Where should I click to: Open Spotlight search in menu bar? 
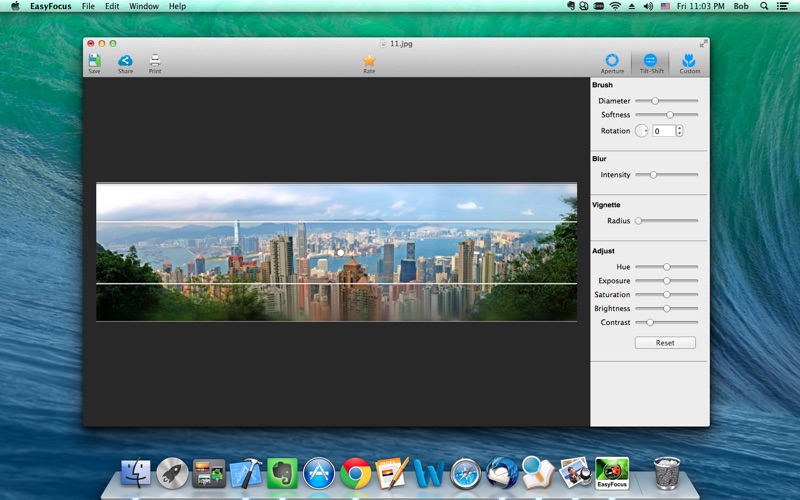coord(764,6)
